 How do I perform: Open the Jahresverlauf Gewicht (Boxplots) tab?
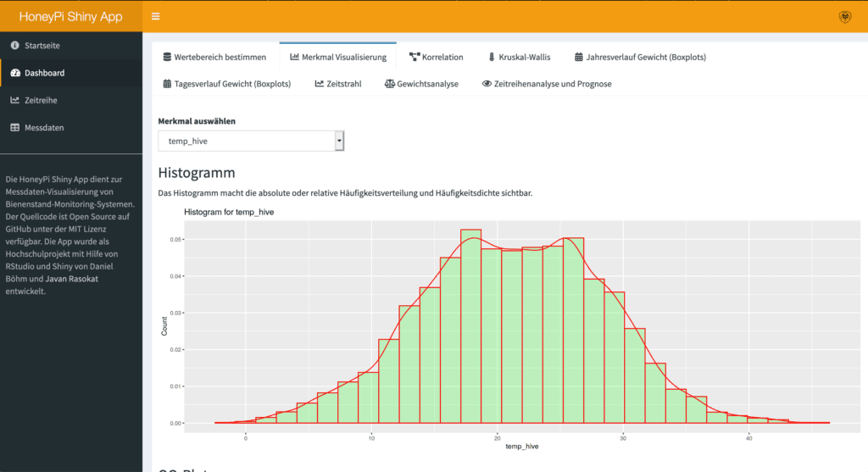[641, 57]
